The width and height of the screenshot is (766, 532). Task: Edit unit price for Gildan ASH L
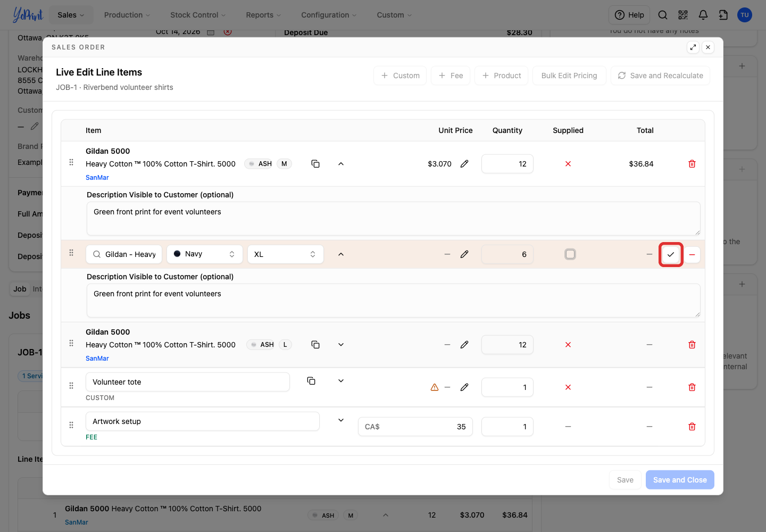click(464, 345)
